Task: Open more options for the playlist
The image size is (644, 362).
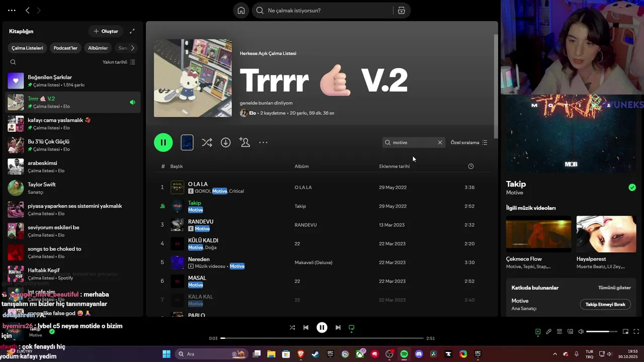Action: click(263, 142)
